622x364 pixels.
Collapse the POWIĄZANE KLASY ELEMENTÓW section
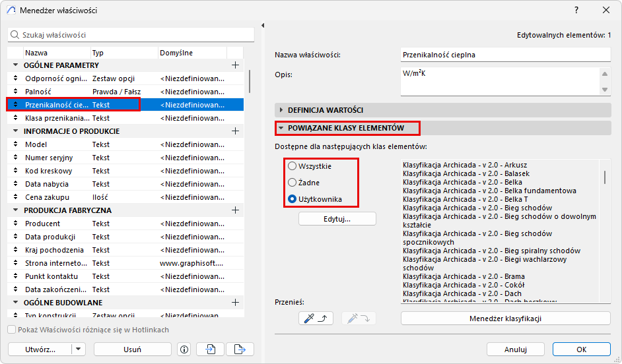(281, 128)
